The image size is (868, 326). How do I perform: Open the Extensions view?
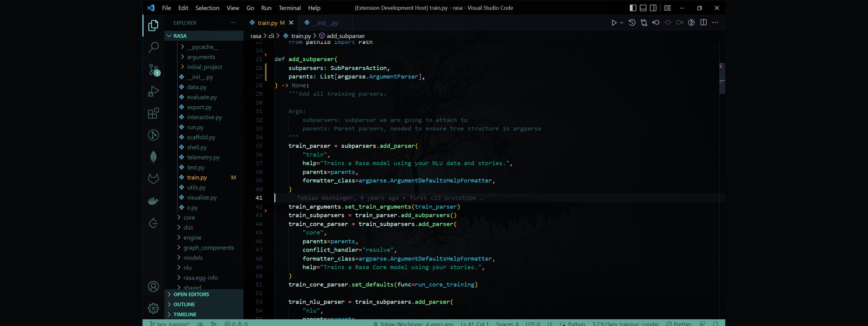pos(153,114)
